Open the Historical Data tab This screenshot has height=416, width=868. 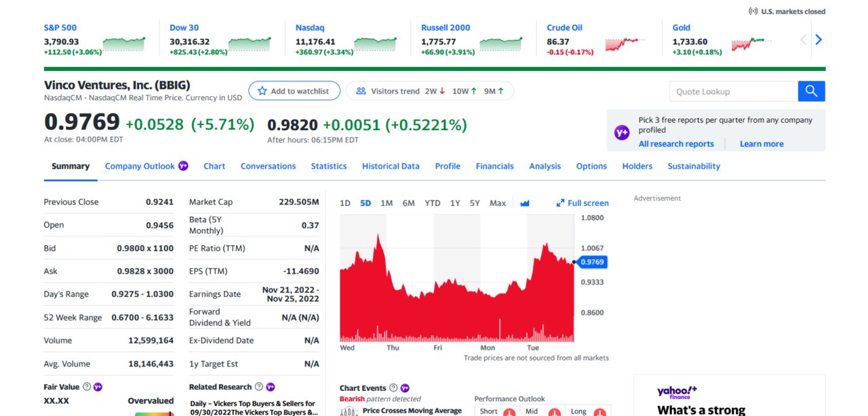click(391, 166)
